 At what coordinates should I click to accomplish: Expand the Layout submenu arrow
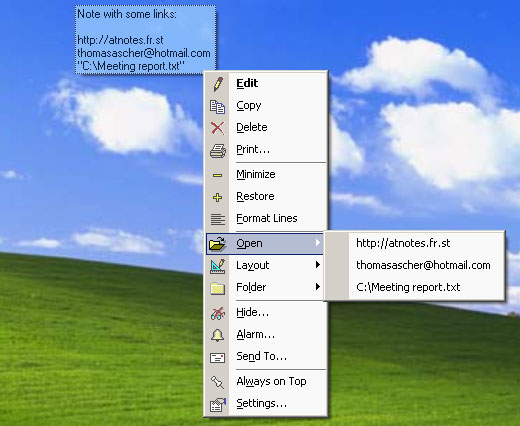click(x=318, y=265)
